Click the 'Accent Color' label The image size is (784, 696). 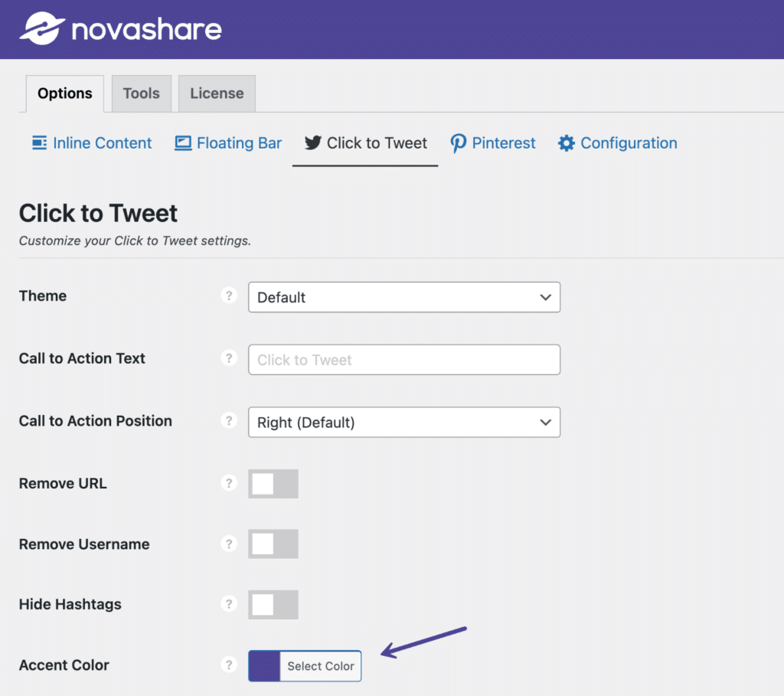pyautogui.click(x=64, y=665)
